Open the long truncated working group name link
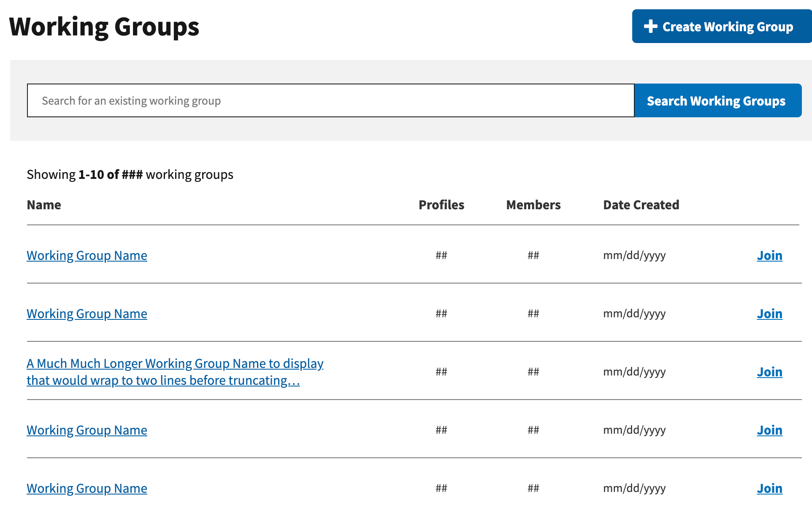This screenshot has height=508, width=812. point(175,371)
